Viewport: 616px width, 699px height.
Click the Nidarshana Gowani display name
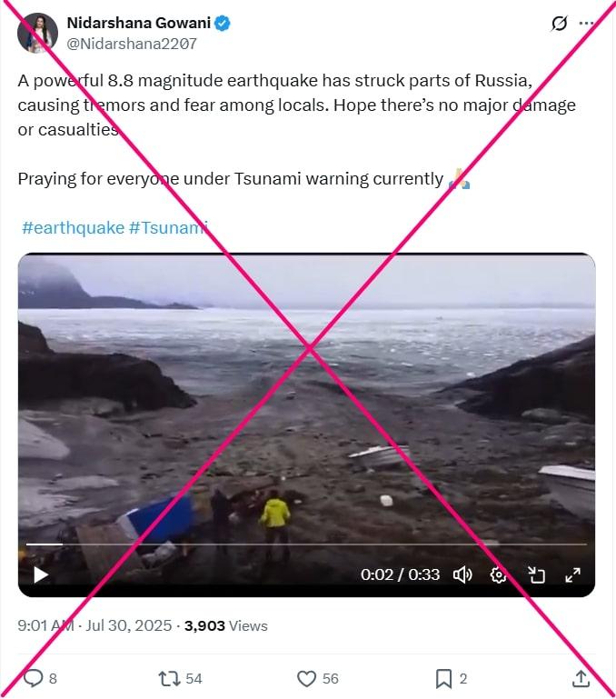point(139,23)
